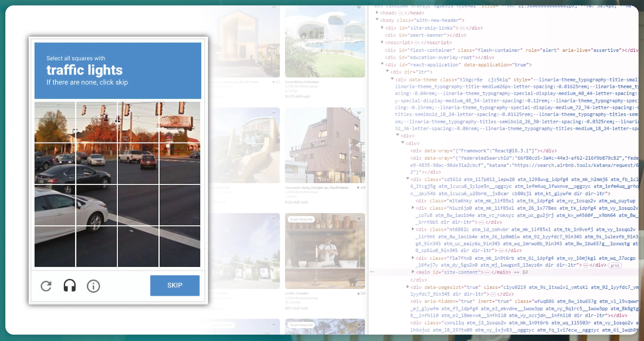Click the $122 AUD night price

(296, 202)
